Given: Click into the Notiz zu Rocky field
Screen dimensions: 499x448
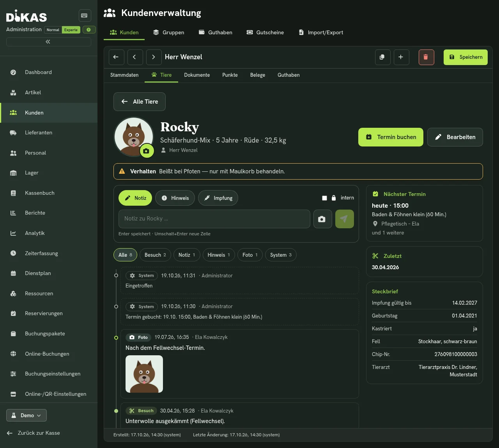Looking at the screenshot, I should tap(214, 219).
